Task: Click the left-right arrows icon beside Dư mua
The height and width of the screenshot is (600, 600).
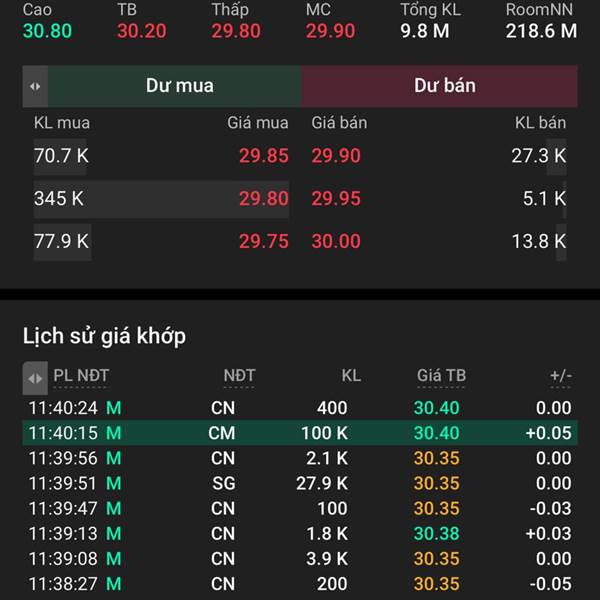Action: (x=35, y=86)
